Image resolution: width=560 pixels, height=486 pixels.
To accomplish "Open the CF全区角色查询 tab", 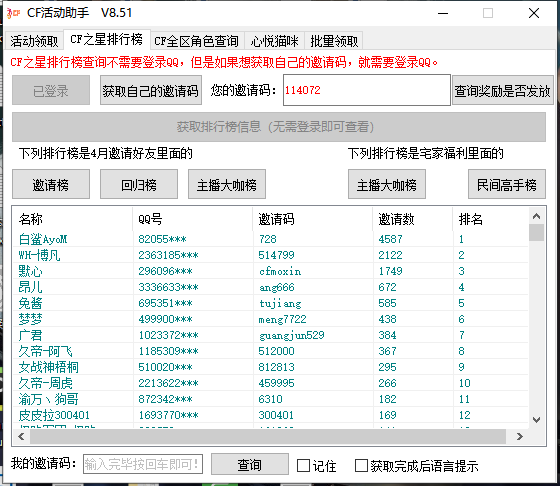I will (x=196, y=41).
